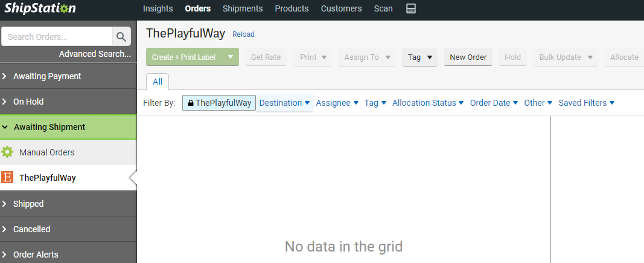The image size is (644, 263).
Task: Click the Allocate button
Action: [x=624, y=57]
